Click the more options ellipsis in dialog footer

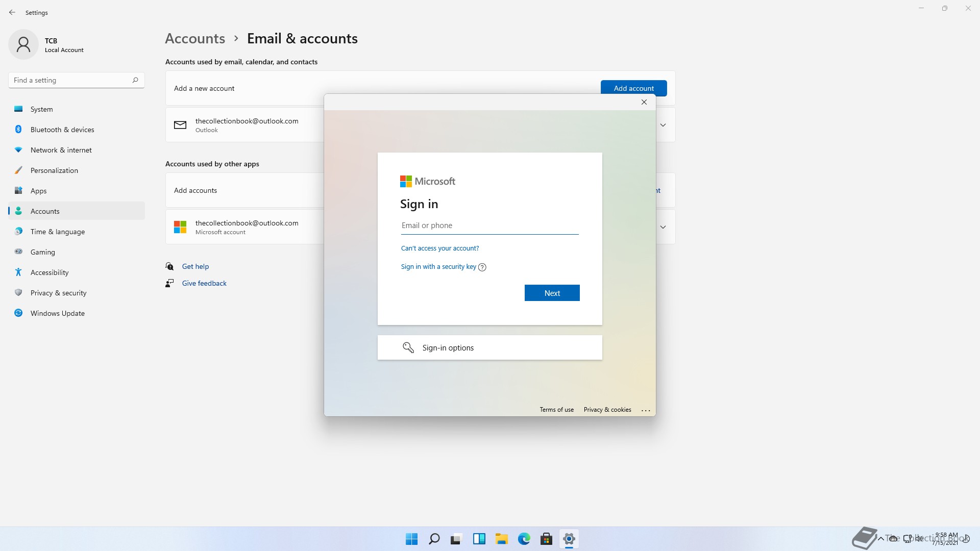tap(646, 410)
